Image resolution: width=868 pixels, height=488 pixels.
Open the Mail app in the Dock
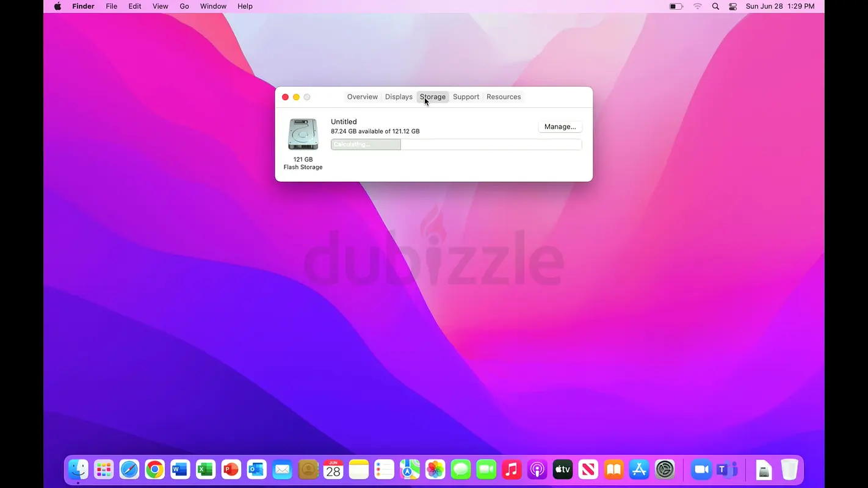point(282,469)
